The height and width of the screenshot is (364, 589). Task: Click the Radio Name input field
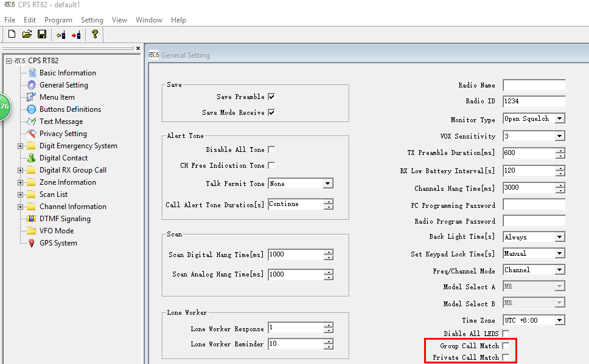pyautogui.click(x=534, y=85)
